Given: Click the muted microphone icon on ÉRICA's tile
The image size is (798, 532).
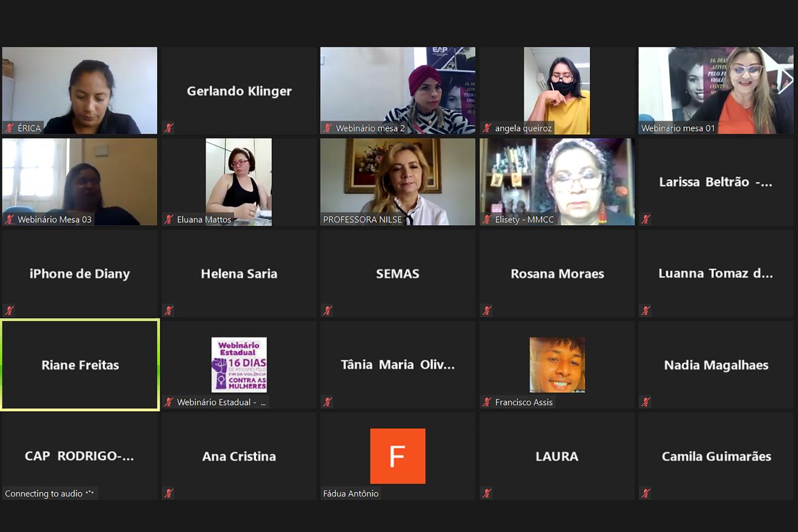Looking at the screenshot, I should (x=10, y=128).
